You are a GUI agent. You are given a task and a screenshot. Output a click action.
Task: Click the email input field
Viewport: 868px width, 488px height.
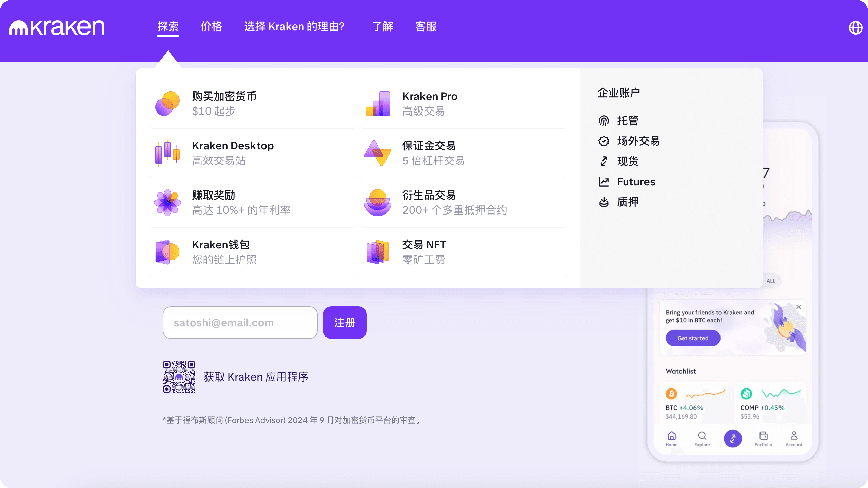pos(240,322)
